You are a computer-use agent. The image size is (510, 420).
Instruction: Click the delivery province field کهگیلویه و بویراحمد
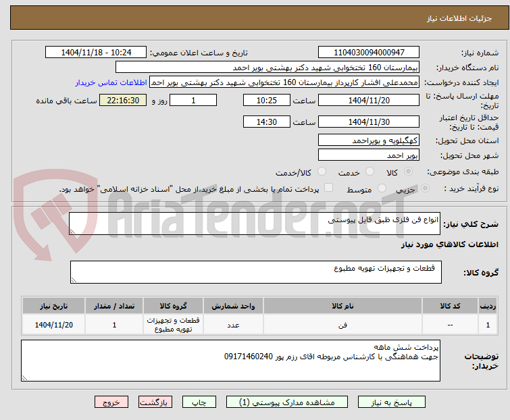tap(369, 140)
